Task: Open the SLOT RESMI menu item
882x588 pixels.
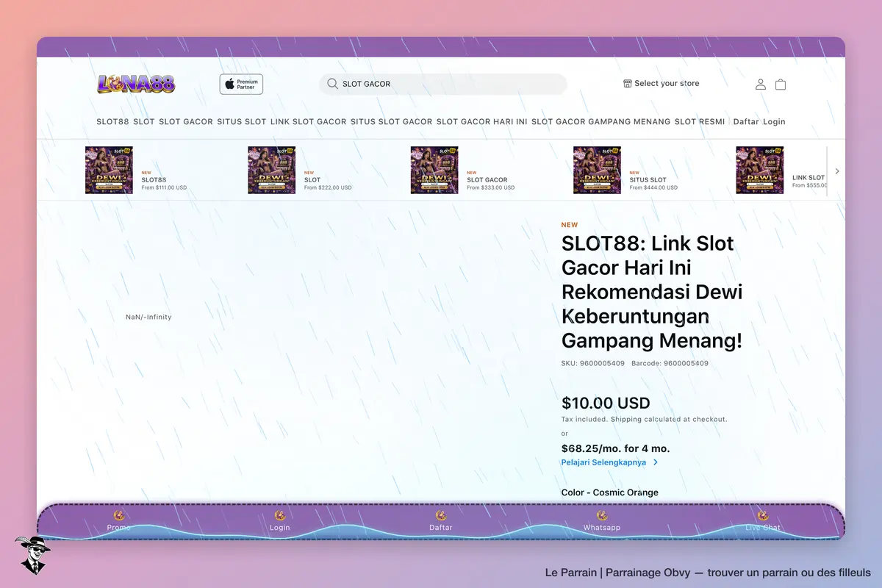Action: point(700,122)
